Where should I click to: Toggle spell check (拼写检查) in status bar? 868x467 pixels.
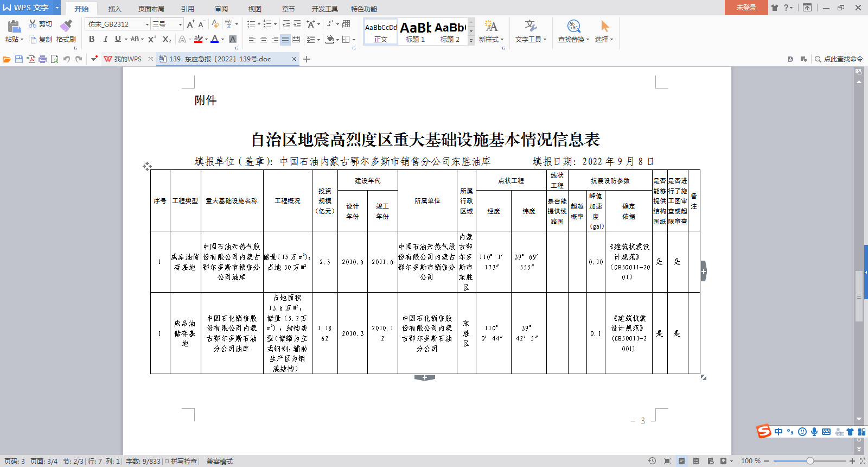(x=181, y=462)
